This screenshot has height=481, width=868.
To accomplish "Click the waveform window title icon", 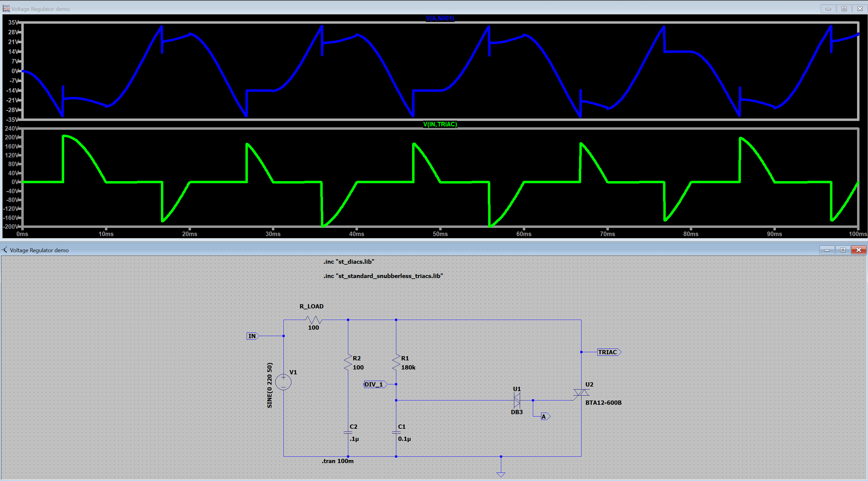I will [6, 9].
